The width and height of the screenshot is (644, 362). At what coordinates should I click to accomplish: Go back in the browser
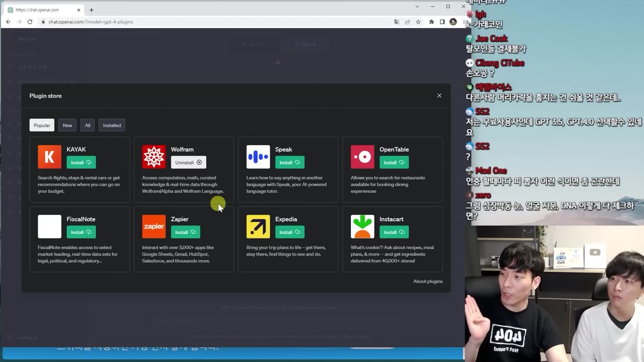8,22
